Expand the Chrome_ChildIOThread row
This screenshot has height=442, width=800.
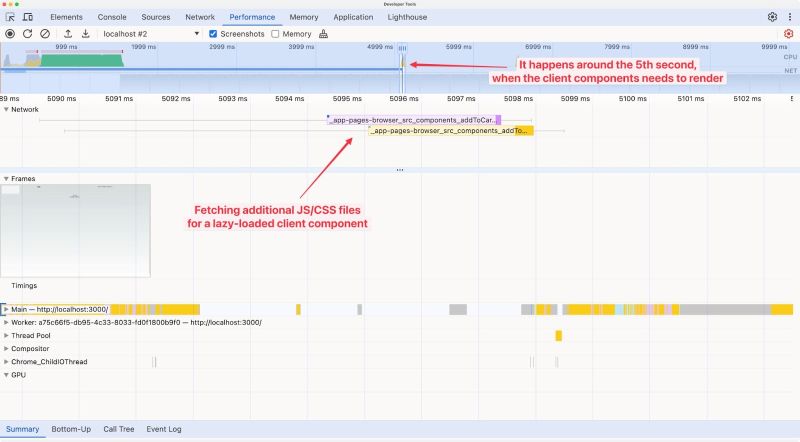(x=6, y=362)
